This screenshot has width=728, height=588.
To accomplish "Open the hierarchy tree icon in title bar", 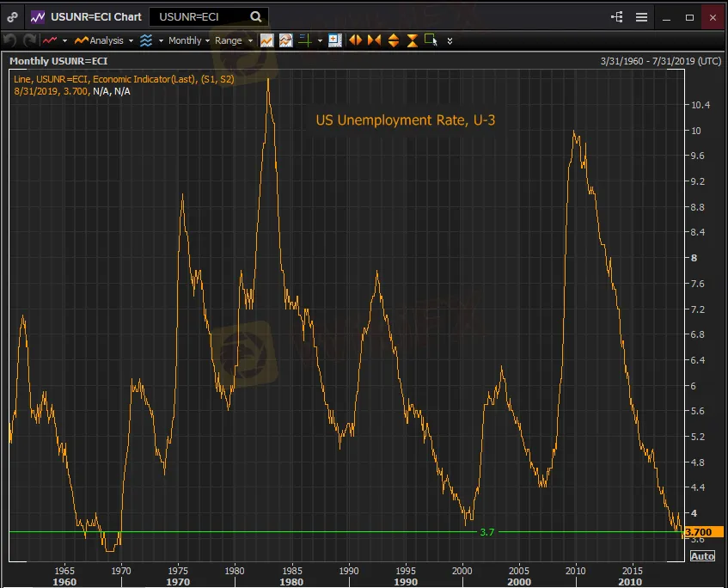I will [x=616, y=16].
